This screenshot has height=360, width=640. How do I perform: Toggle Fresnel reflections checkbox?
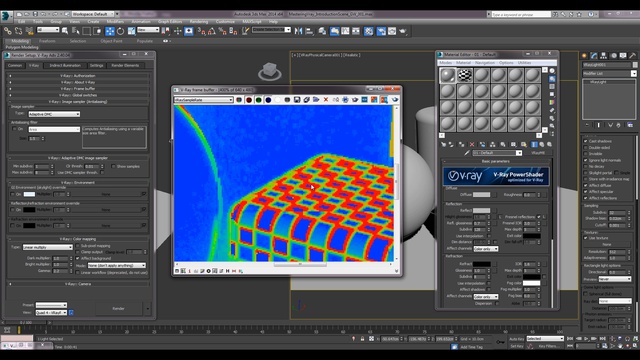click(538, 217)
